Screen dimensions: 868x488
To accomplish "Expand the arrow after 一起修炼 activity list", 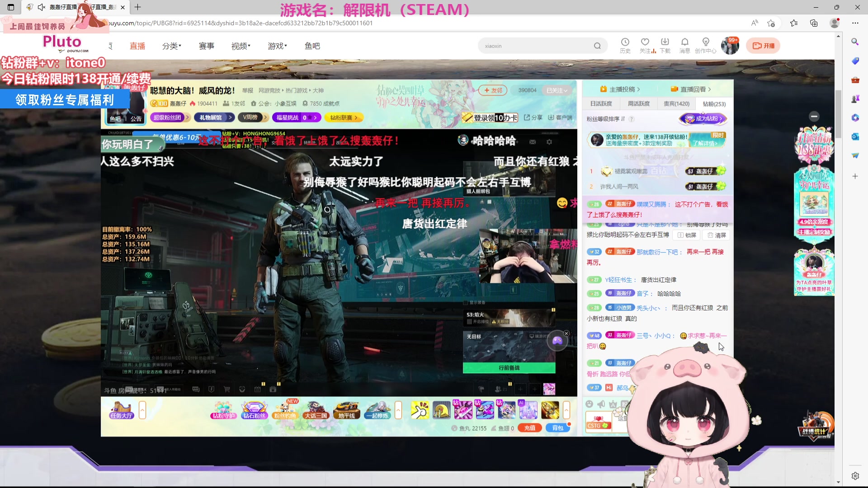I will pyautogui.click(x=398, y=410).
